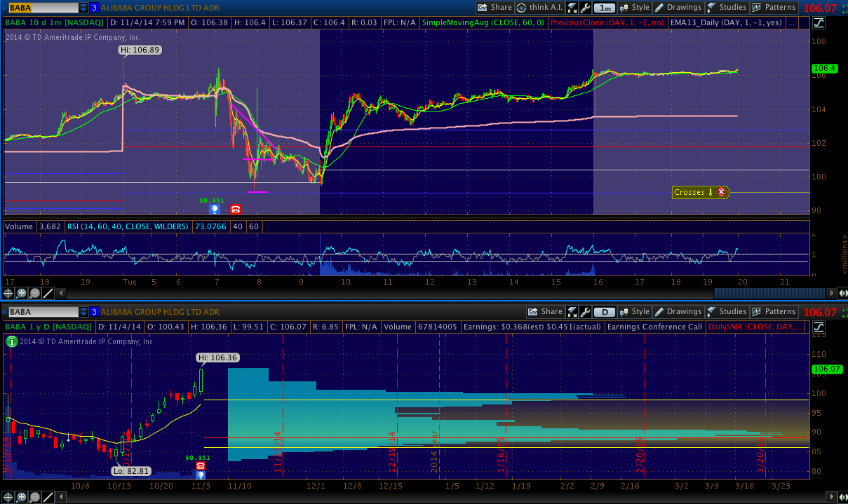Zoom out using lower chart magnifier minus

[x=34, y=497]
